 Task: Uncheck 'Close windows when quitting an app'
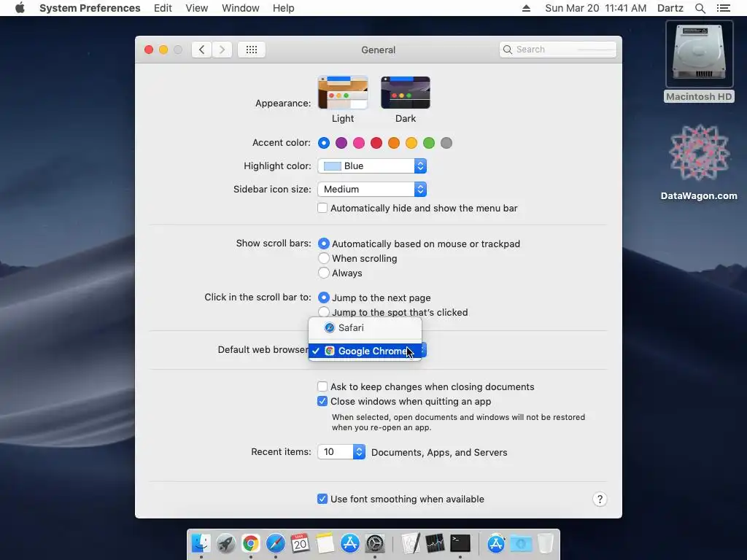322,401
